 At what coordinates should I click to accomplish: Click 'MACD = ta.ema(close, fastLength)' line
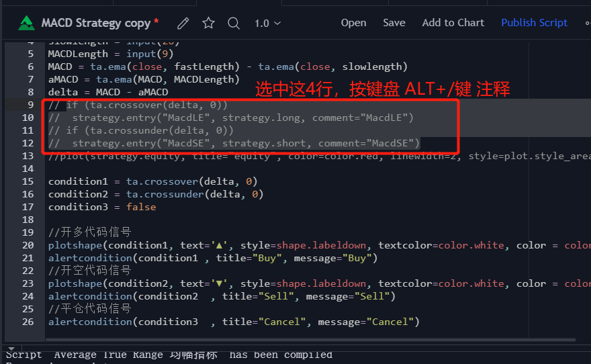click(x=228, y=66)
